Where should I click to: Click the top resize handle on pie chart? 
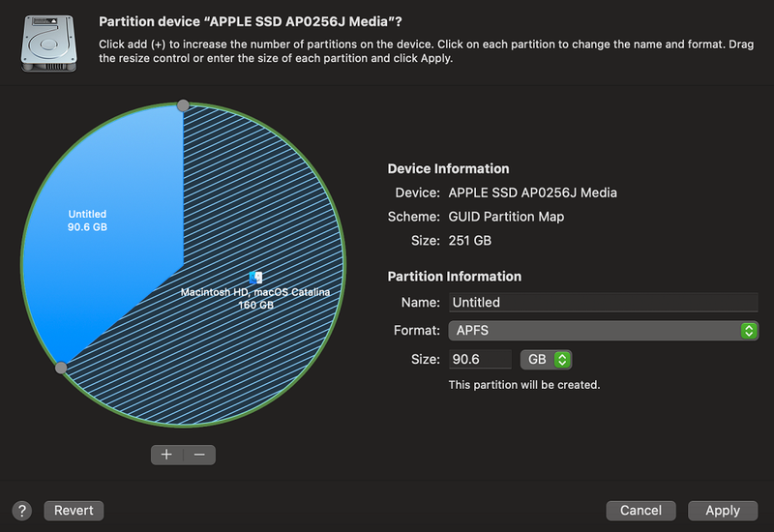pos(183,105)
